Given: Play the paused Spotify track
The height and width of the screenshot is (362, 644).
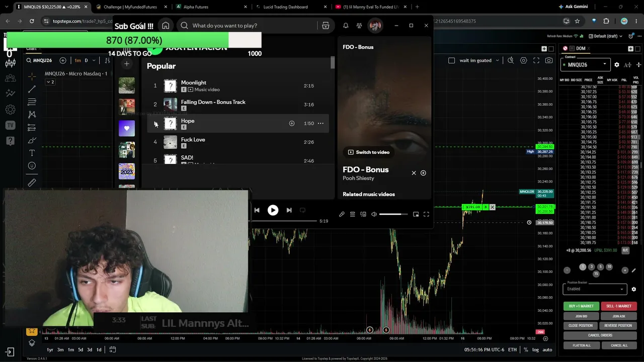Looking at the screenshot, I should point(273,210).
